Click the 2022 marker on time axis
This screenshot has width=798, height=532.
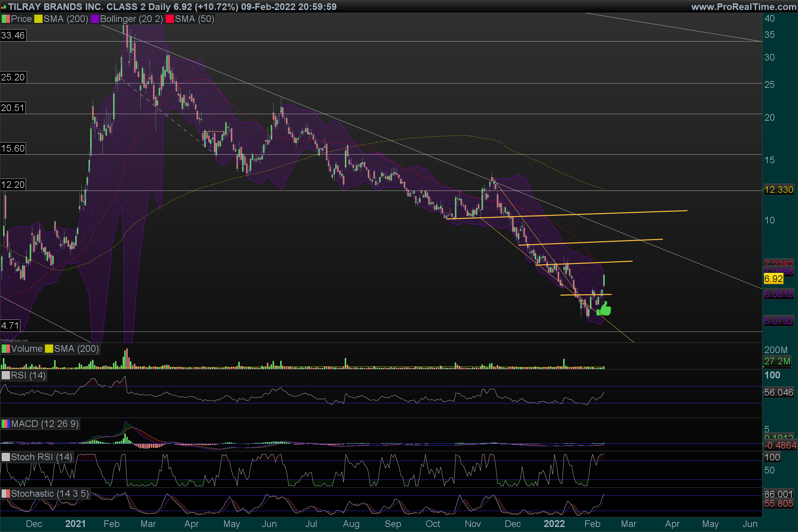pyautogui.click(x=554, y=524)
